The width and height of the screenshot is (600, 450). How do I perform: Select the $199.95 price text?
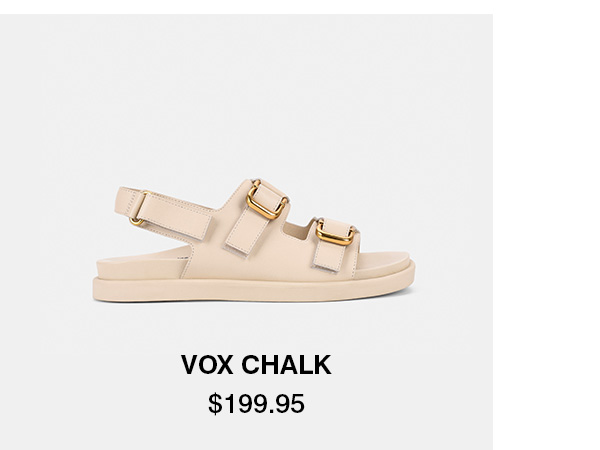(256, 403)
